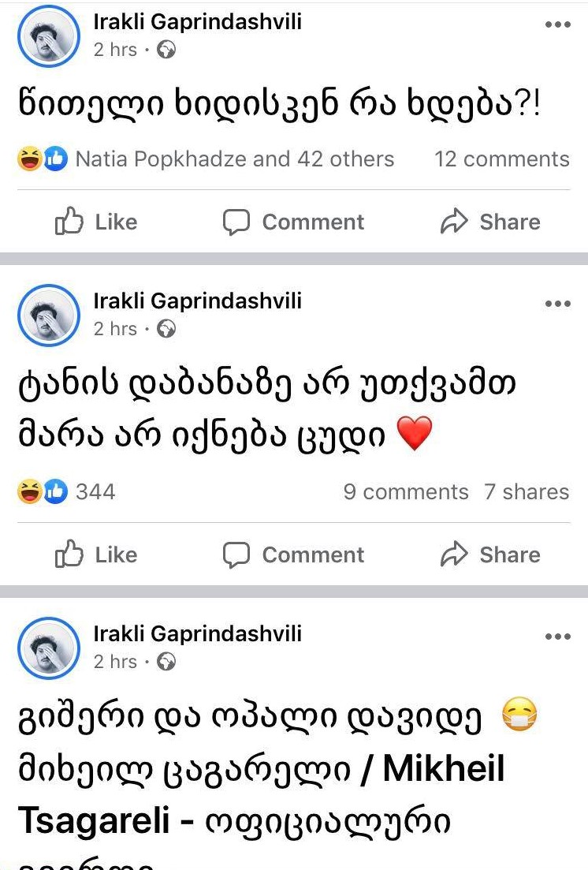Screen dimensions: 588x870
Task: View the 7 shares list
Action: [526, 492]
